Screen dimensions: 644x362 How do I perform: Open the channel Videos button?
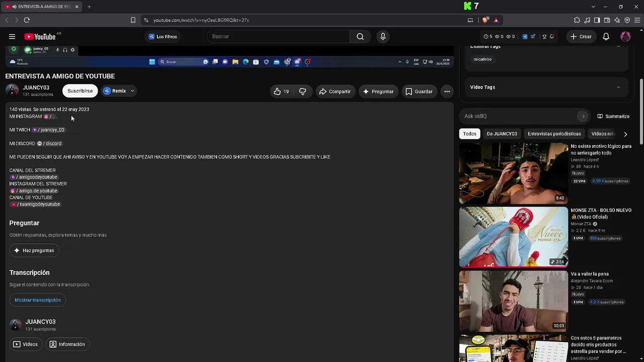[x=26, y=344]
